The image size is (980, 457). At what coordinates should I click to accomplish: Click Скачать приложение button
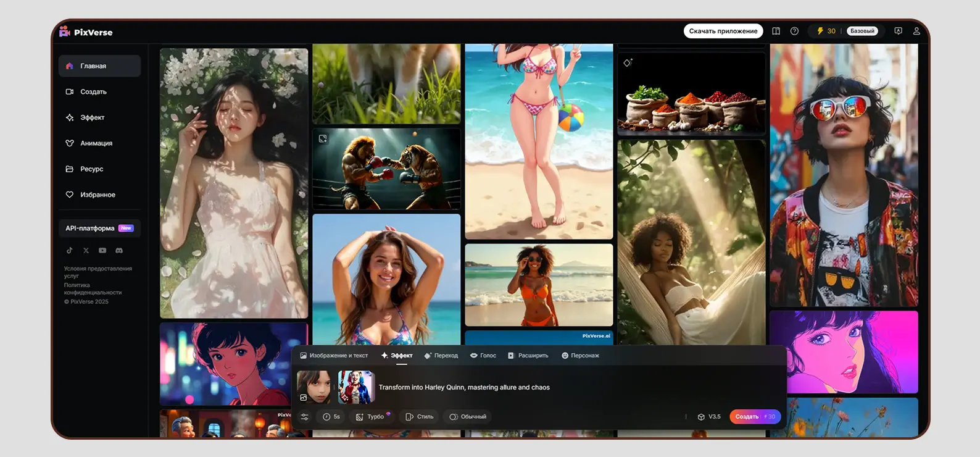723,31
